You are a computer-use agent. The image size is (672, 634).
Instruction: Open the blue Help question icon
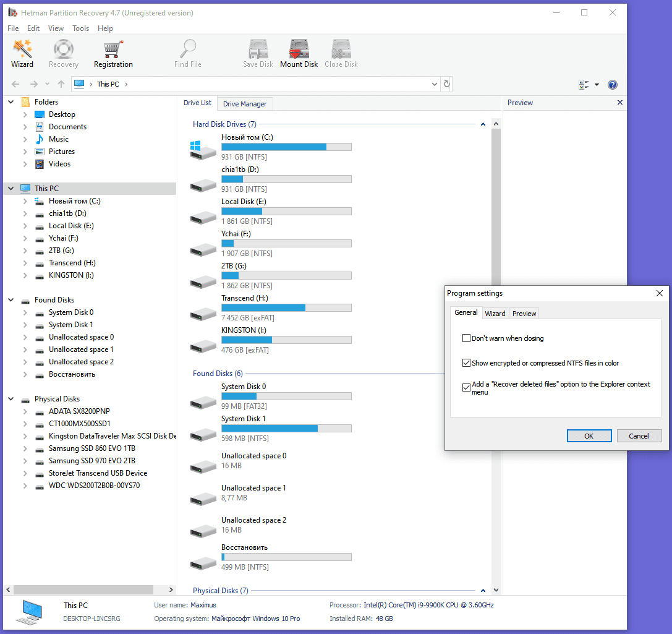613,85
